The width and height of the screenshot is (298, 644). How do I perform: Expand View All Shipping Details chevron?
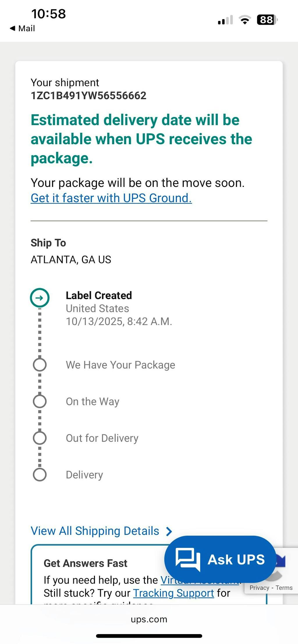pyautogui.click(x=169, y=532)
